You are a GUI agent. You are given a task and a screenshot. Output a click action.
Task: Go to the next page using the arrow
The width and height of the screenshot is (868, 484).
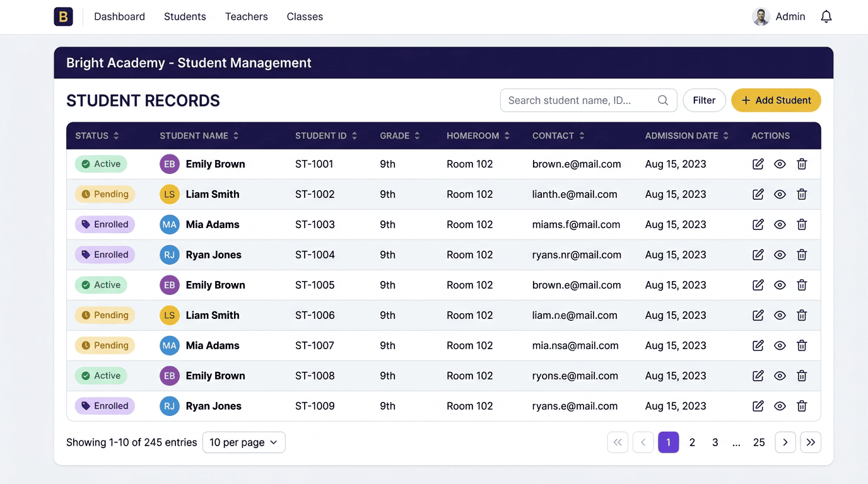click(785, 442)
